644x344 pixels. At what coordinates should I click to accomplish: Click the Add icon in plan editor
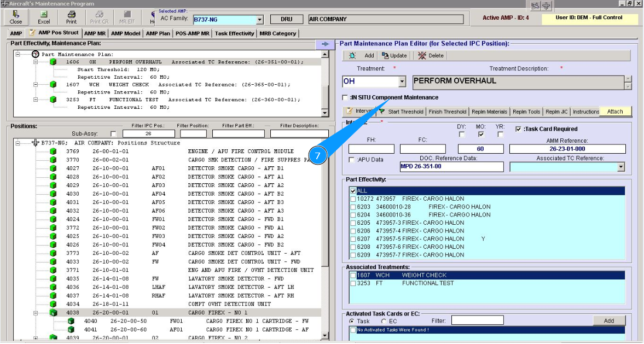tap(352, 55)
